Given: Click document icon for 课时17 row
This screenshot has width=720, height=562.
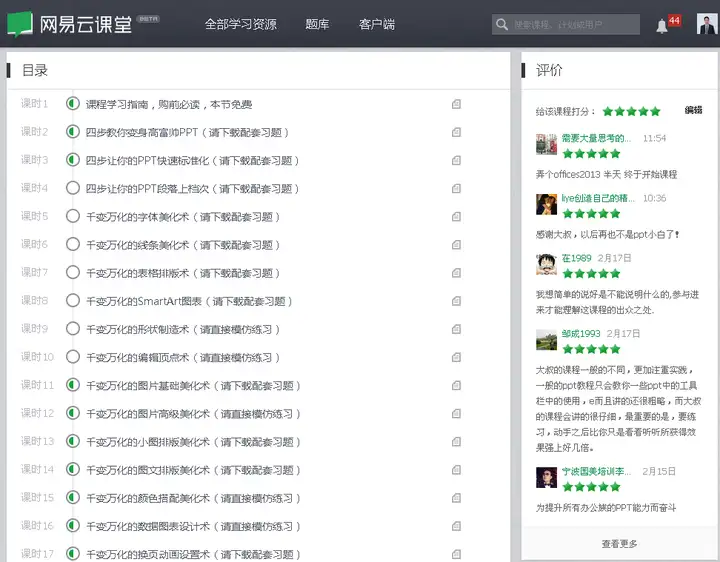Looking at the screenshot, I should [456, 554].
